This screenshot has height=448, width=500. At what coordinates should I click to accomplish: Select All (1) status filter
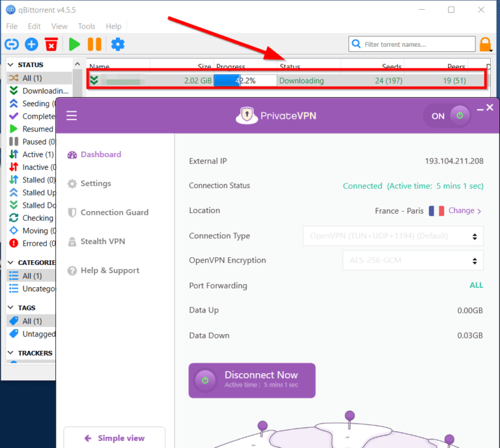40,78
